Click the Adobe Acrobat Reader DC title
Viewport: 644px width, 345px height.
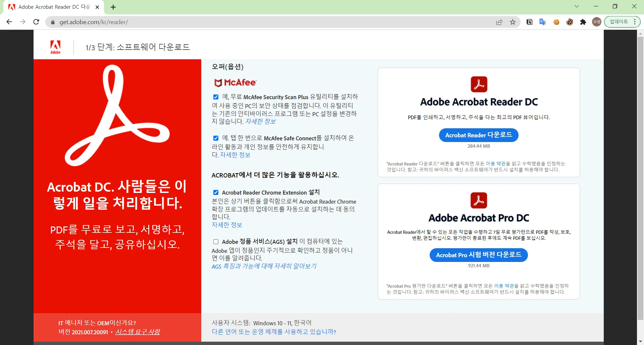(479, 102)
